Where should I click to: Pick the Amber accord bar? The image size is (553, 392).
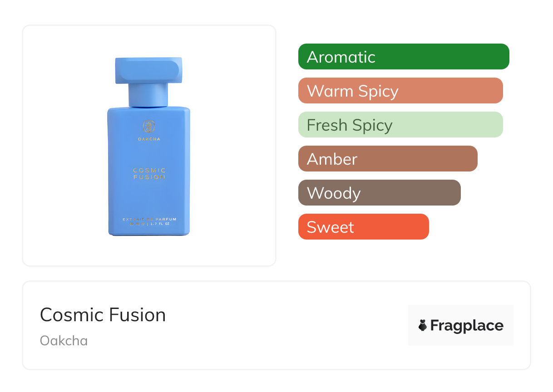[388, 159]
